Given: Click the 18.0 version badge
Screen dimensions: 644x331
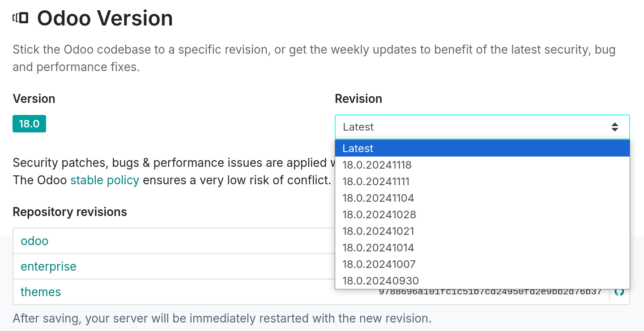Looking at the screenshot, I should coord(29,123).
